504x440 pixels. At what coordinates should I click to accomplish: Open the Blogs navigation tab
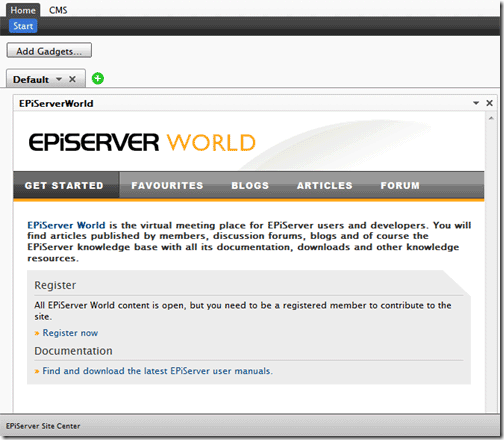250,185
